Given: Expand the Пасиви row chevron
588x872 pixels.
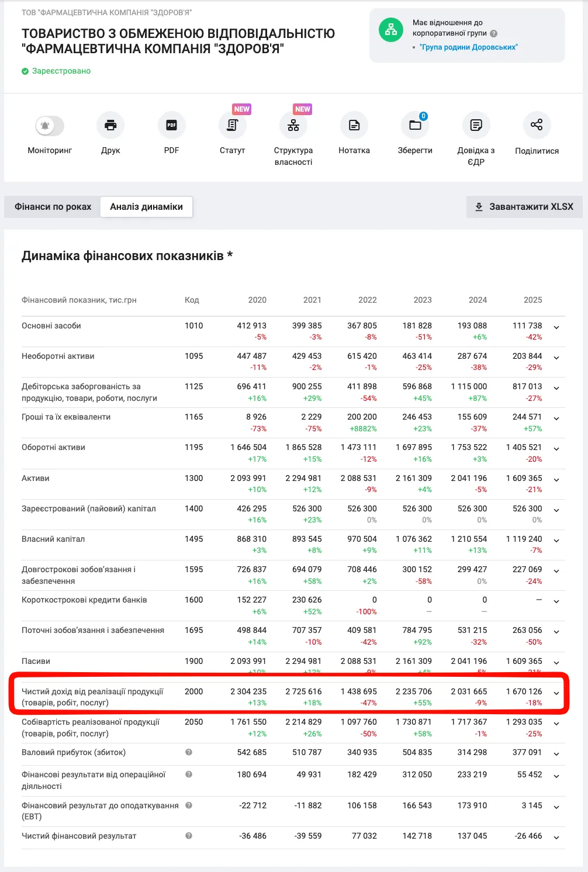Looking at the screenshot, I should pos(556,663).
